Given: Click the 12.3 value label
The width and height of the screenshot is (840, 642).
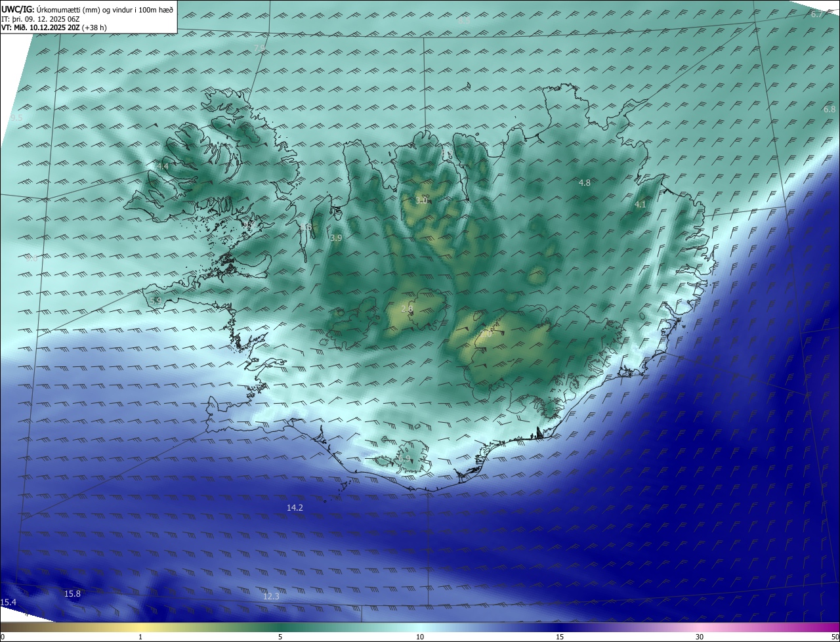Looking at the screenshot, I should pyautogui.click(x=271, y=597).
